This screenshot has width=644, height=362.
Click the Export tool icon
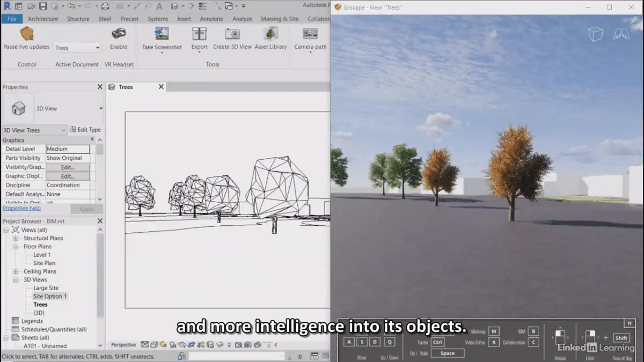click(x=199, y=34)
